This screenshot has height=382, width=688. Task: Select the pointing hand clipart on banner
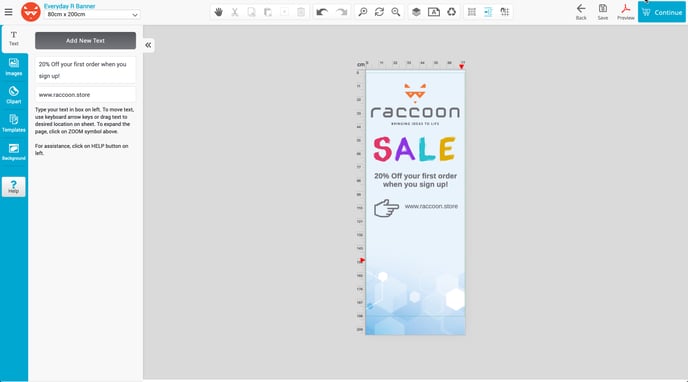coord(386,208)
